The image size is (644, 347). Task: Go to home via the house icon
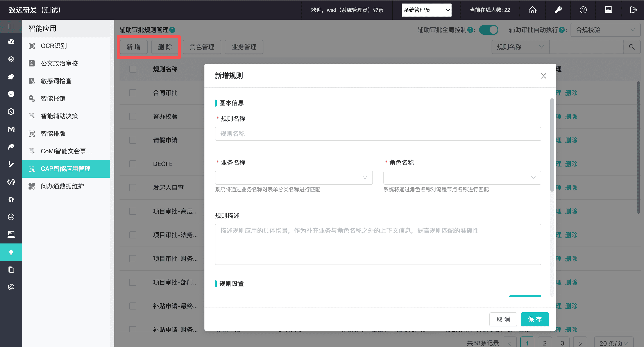click(x=533, y=10)
